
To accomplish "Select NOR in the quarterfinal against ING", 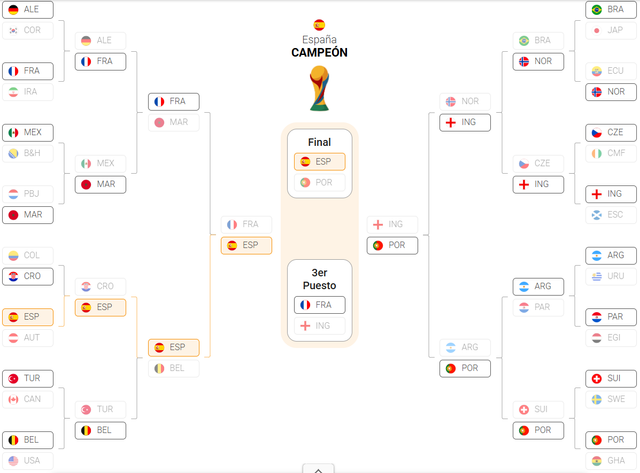I will coord(465,101).
